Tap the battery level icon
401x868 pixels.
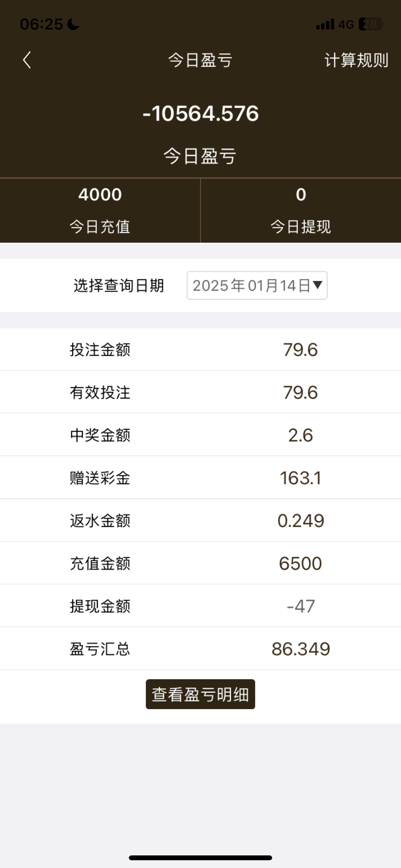[x=371, y=24]
